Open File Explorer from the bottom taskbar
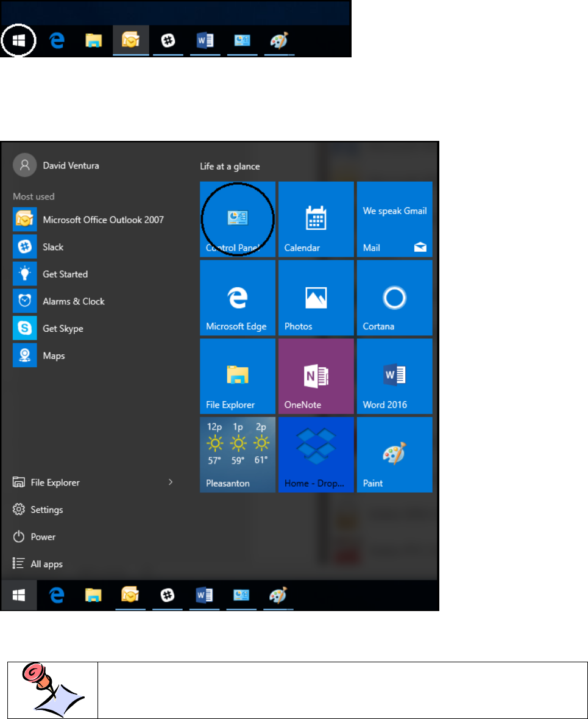Viewport: 588px width, 719px height. click(x=93, y=595)
